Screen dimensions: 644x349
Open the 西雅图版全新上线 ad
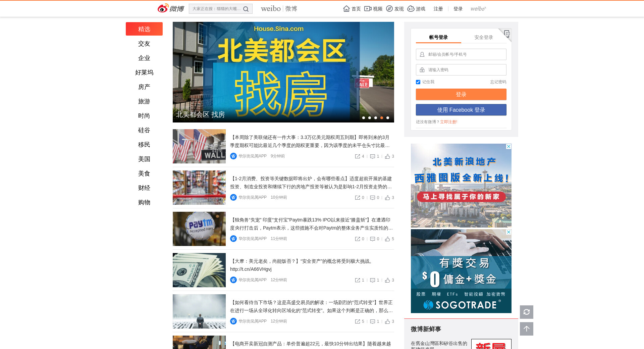[461, 186]
